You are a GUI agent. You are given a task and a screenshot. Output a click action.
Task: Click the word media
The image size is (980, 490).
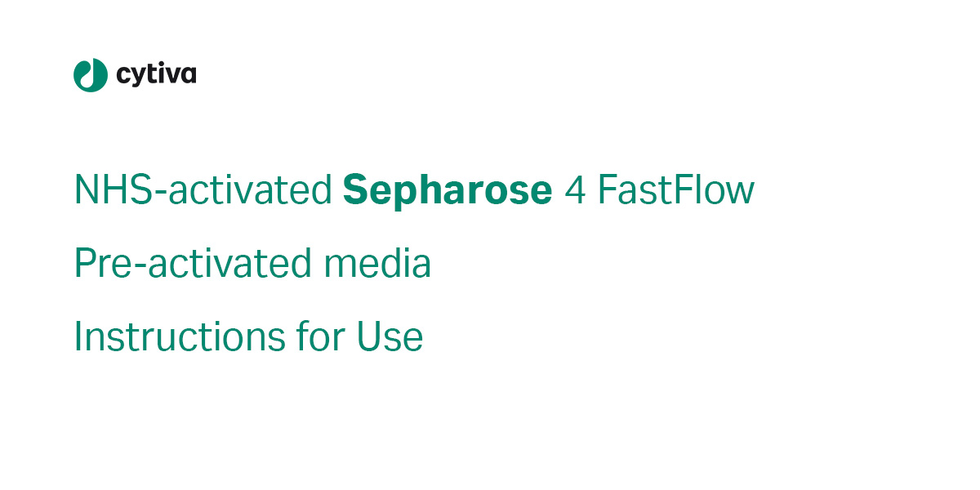click(x=378, y=264)
